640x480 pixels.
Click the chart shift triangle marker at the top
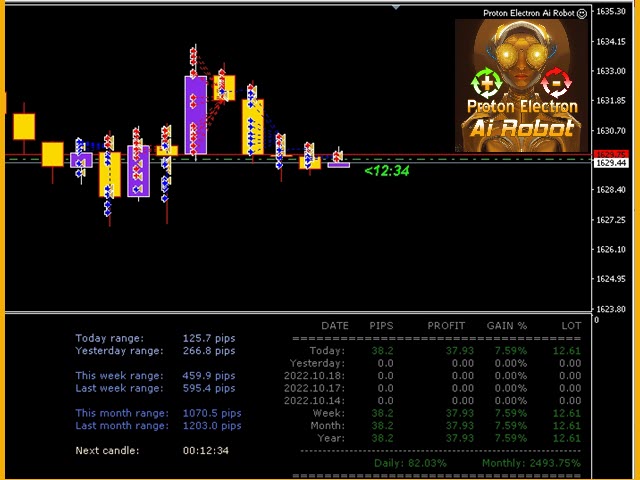[x=396, y=7]
